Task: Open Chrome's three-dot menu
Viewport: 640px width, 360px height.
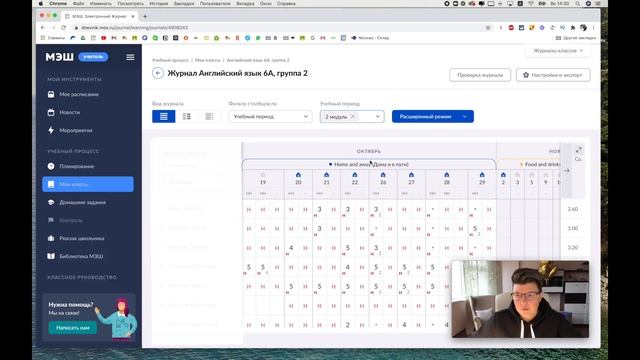Action: point(593,28)
